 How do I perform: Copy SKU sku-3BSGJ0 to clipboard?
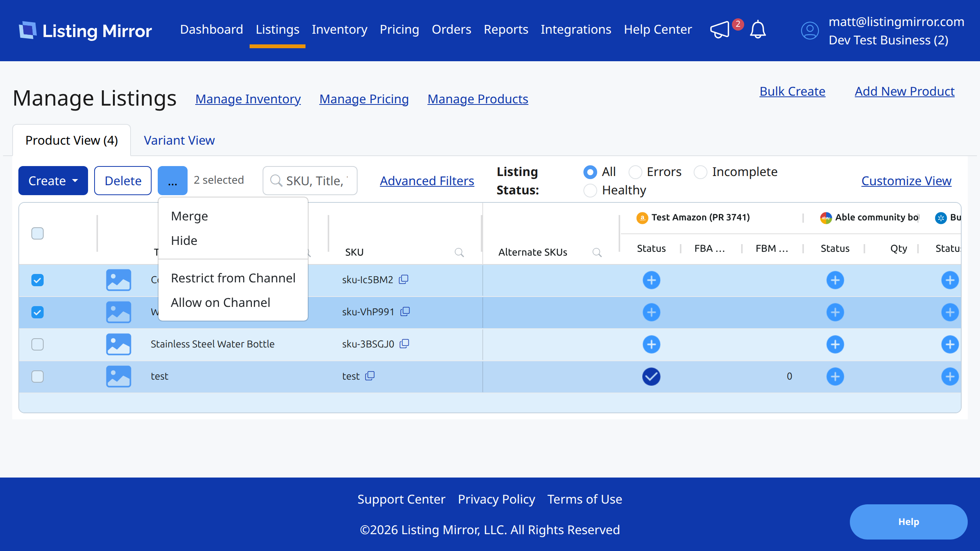tap(404, 344)
